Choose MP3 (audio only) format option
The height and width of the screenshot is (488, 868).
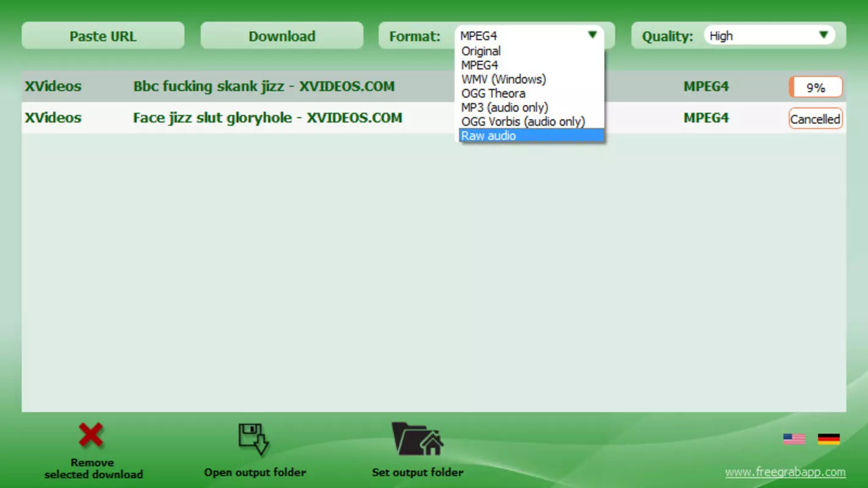point(531,107)
